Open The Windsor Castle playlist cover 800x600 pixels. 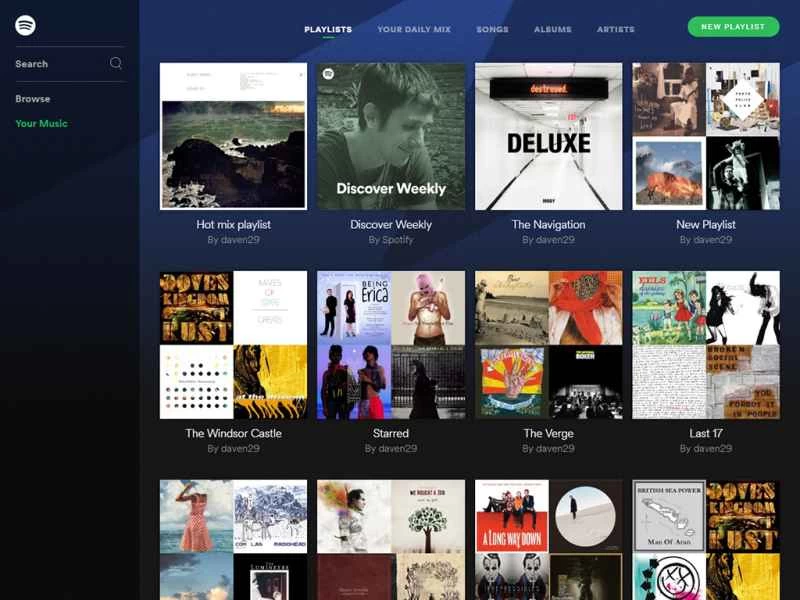pyautogui.click(x=233, y=344)
